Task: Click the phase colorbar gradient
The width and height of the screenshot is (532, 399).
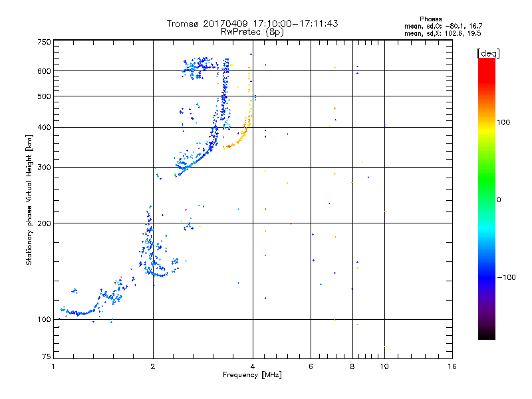Action: pos(487,198)
